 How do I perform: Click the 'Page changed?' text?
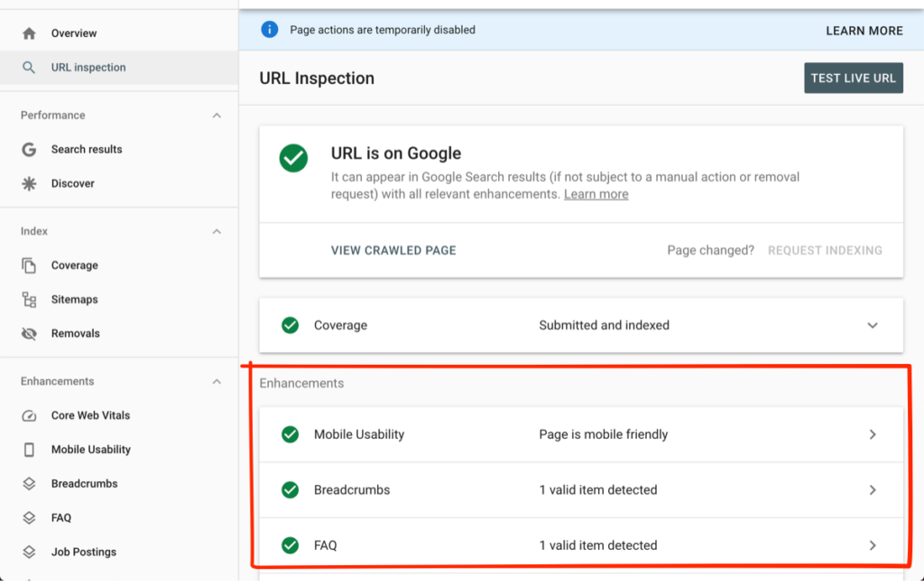point(710,250)
